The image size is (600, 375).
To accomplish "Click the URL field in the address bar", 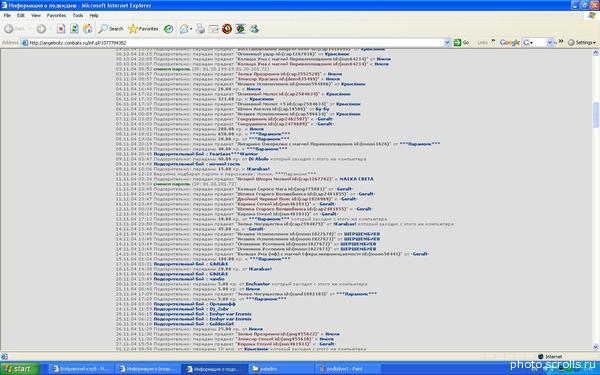I will [235, 43].
